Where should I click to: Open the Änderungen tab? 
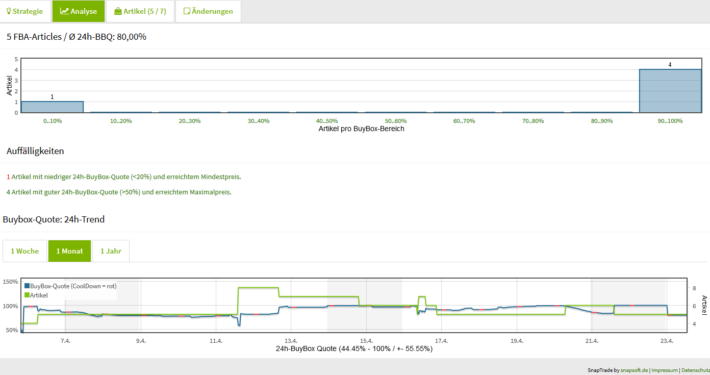pos(208,11)
